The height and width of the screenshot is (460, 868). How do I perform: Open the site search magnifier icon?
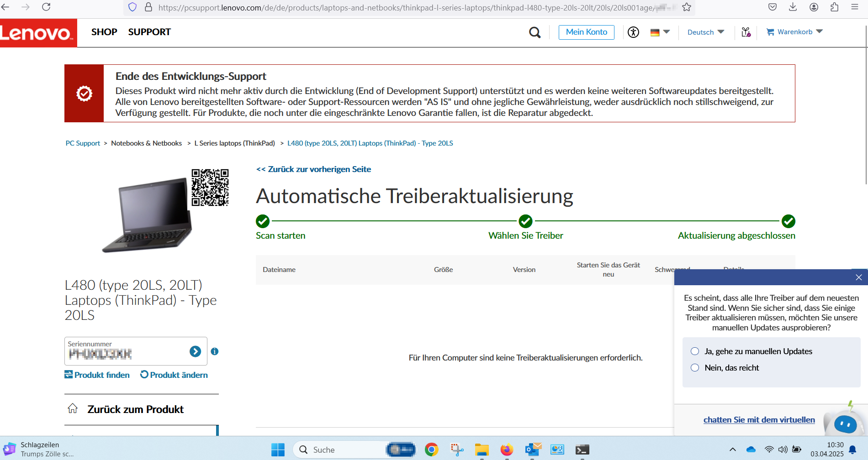click(535, 32)
